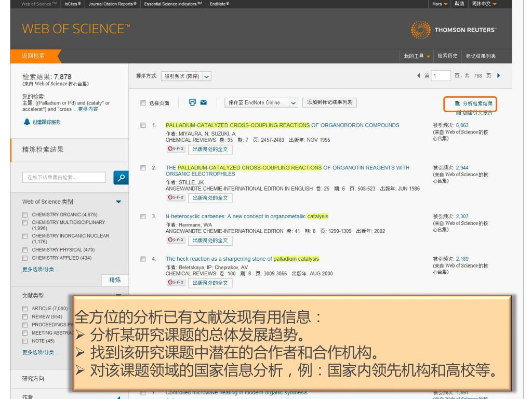Open Palladium-catalyzed organoboron compounds paper title
Image resolution: width=532 pixels, height=399 pixels.
click(282, 125)
